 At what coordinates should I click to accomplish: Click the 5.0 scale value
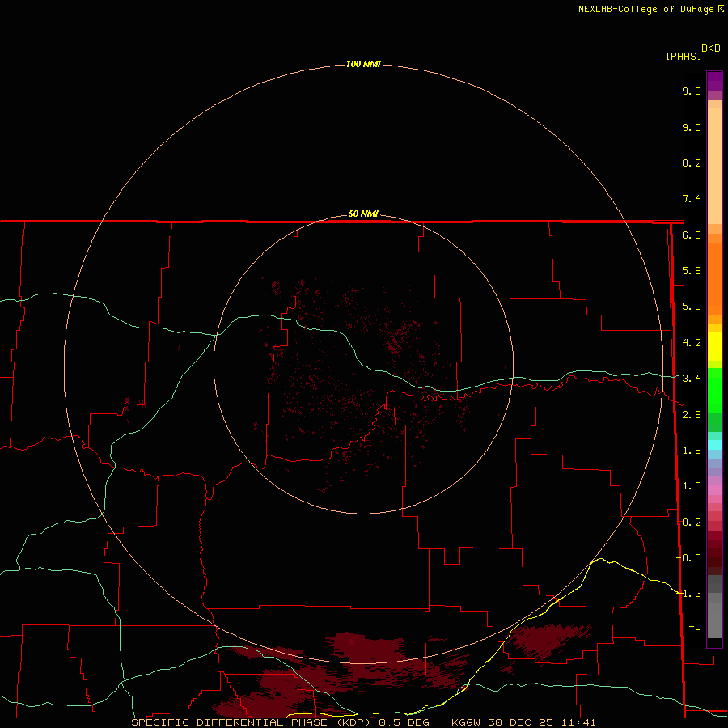[692, 307]
